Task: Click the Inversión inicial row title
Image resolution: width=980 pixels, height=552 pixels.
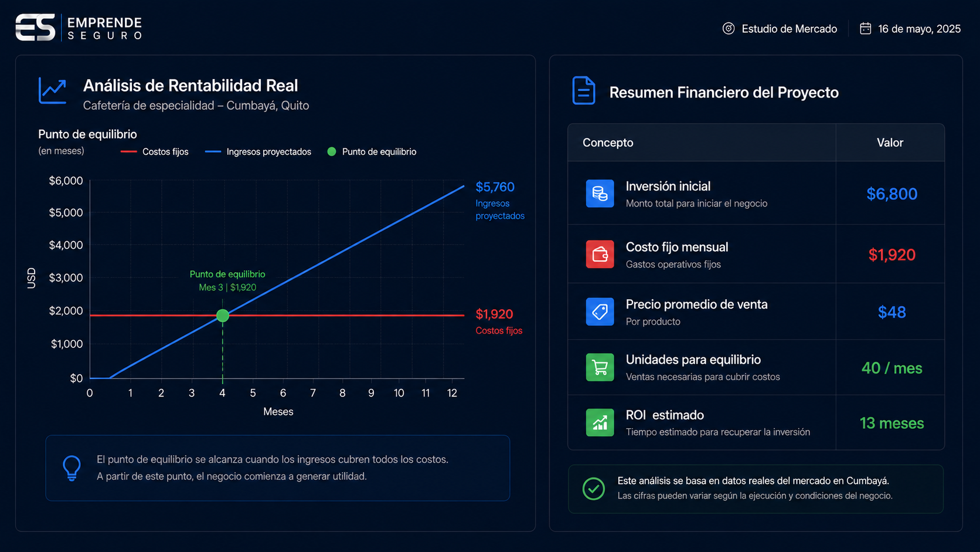Action: [x=668, y=187]
